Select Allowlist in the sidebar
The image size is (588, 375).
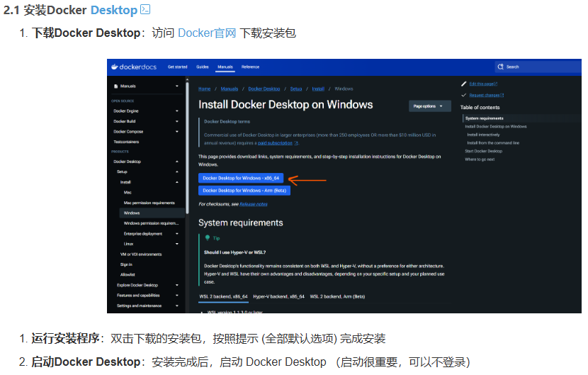click(x=128, y=275)
